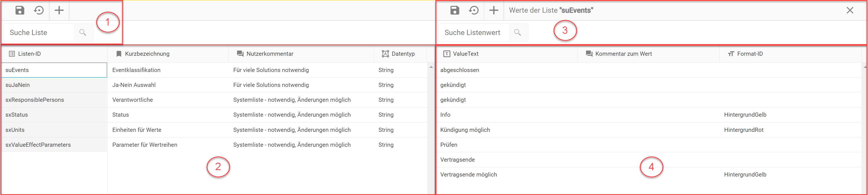Viewport: 868px width, 195px height.
Task: Sort values by the ValueText column header
Action: [x=465, y=54]
